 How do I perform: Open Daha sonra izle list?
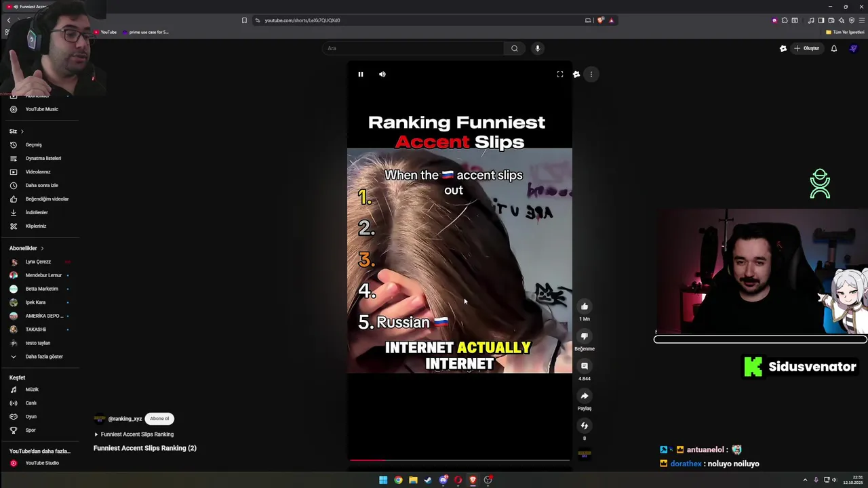41,186
